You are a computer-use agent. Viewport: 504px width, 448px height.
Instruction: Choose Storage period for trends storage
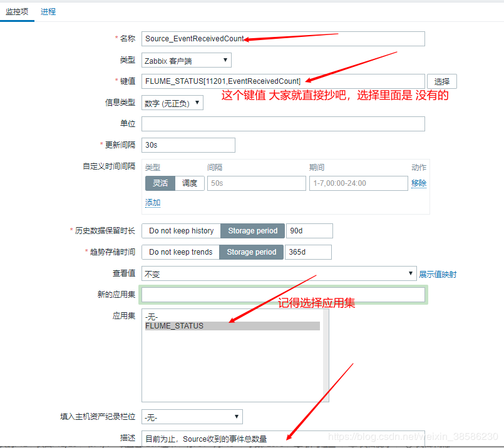(x=251, y=252)
